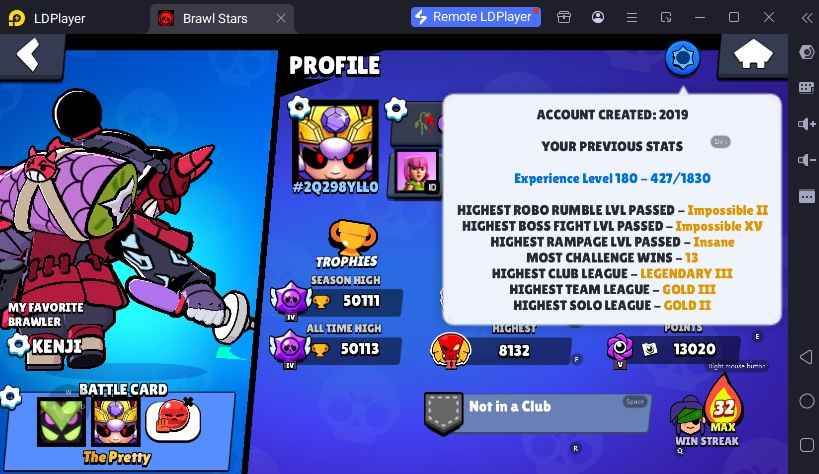Click the angry red pin on Battle Card
This screenshot has height=474, width=819.
click(173, 420)
